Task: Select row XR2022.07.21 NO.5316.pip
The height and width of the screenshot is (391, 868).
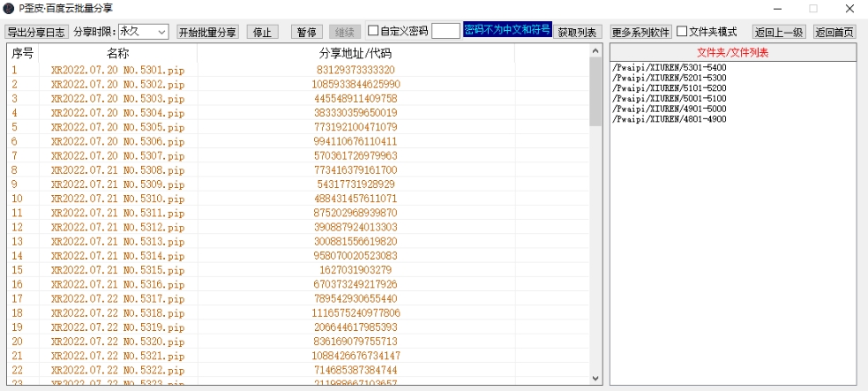Action: click(x=298, y=284)
